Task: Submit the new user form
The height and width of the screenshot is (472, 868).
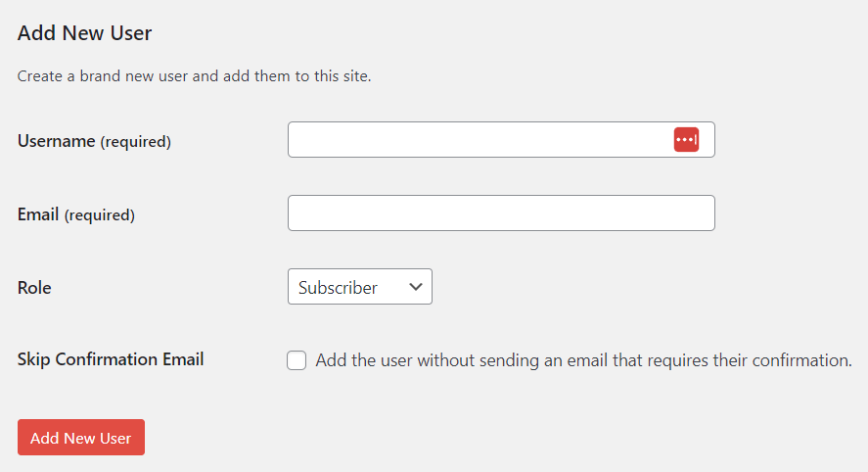Action: coord(81,438)
